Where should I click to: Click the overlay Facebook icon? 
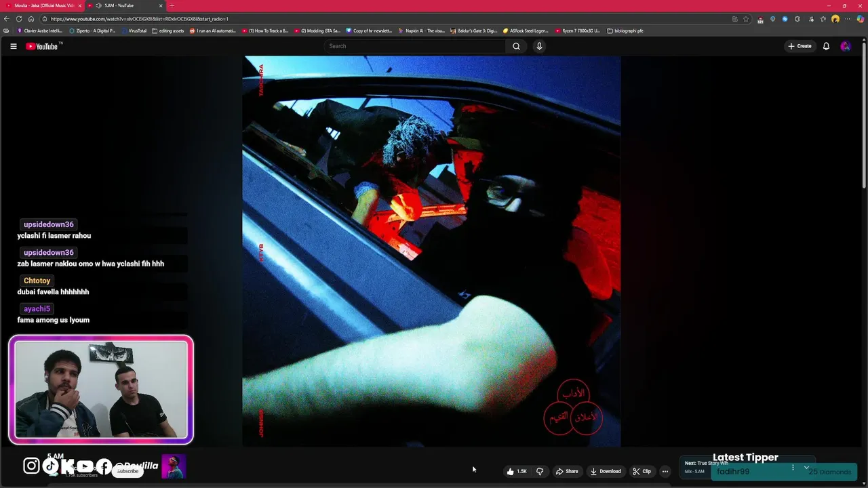104,466
